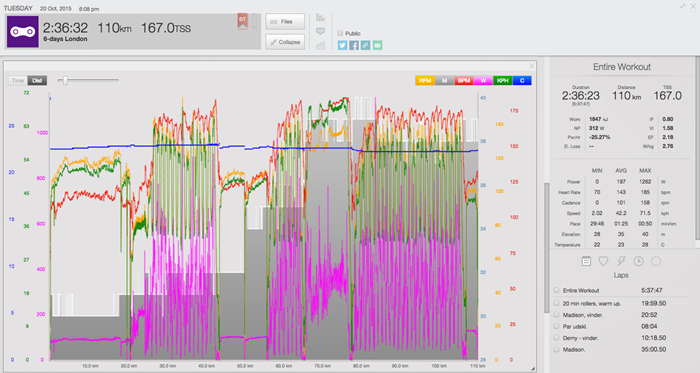Click the 'Laps' section label
This screenshot has width=700, height=373.
tap(621, 275)
